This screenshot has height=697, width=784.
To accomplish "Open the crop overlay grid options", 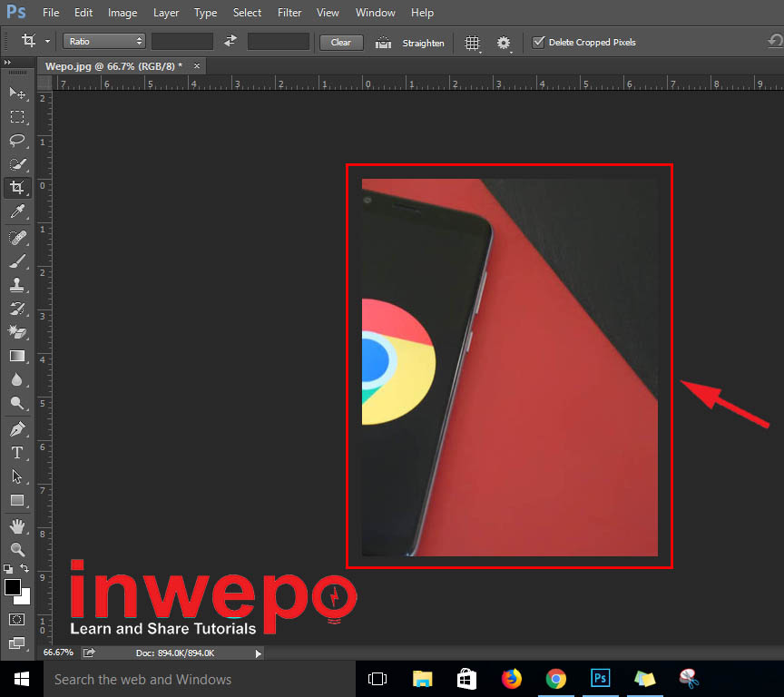I will pyautogui.click(x=472, y=43).
